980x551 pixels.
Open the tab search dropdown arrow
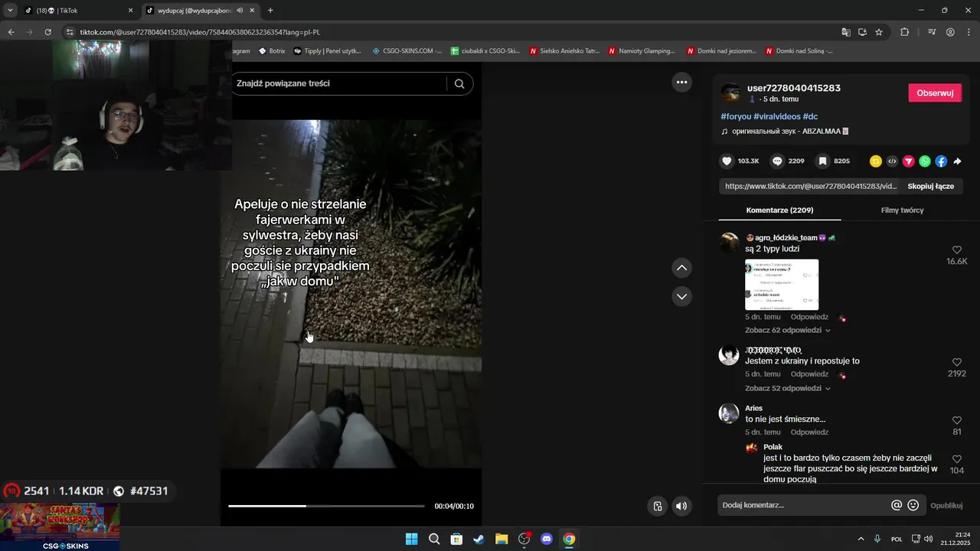point(10,11)
